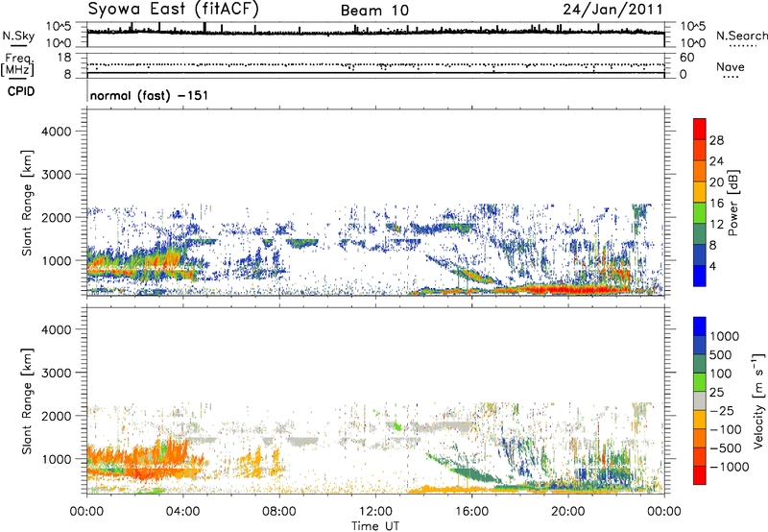Click the plot title 'Syowa East (fitACF)'

coord(173,9)
